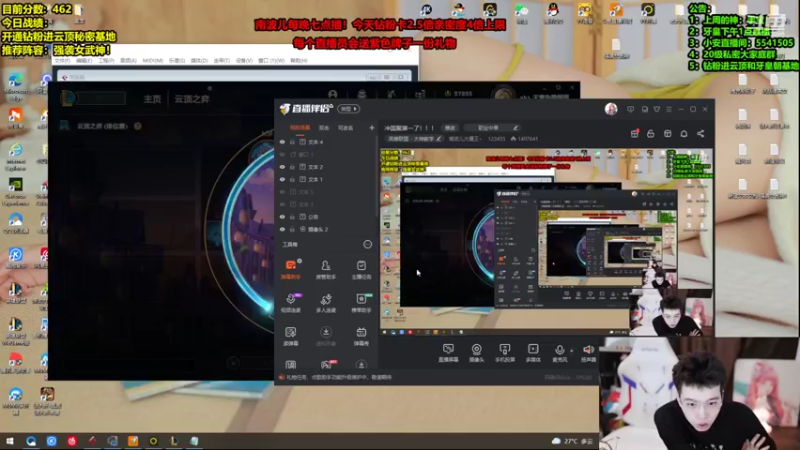The height and width of the screenshot is (450, 800).
Task: Toggle visibility of 公告 source
Action: [x=282, y=217]
